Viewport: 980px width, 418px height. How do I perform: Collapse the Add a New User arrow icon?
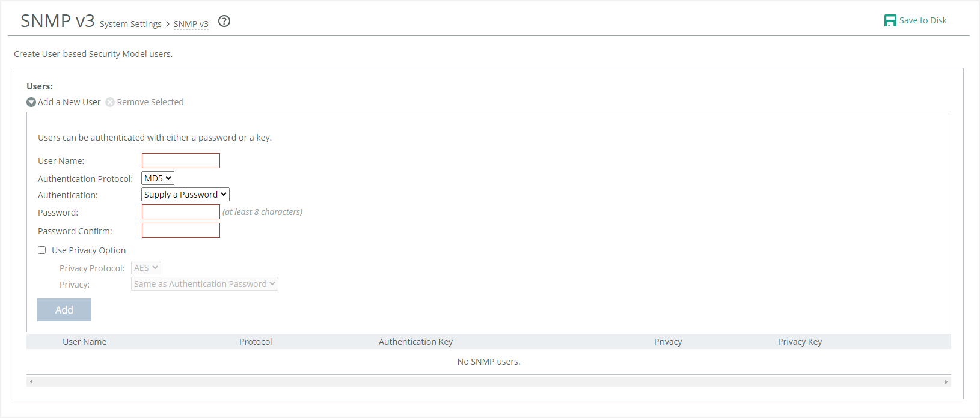31,102
